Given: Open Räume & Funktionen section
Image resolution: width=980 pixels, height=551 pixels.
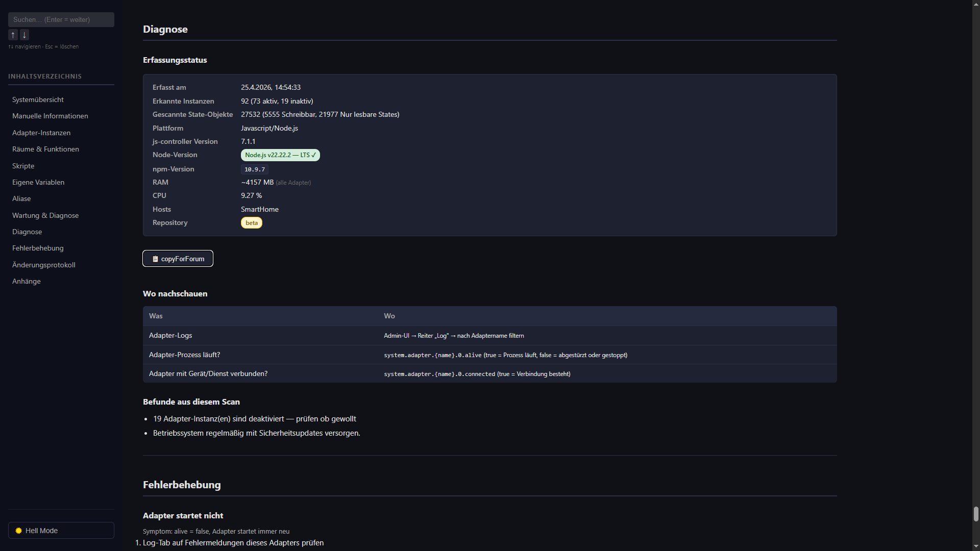Looking at the screenshot, I should click(x=45, y=149).
